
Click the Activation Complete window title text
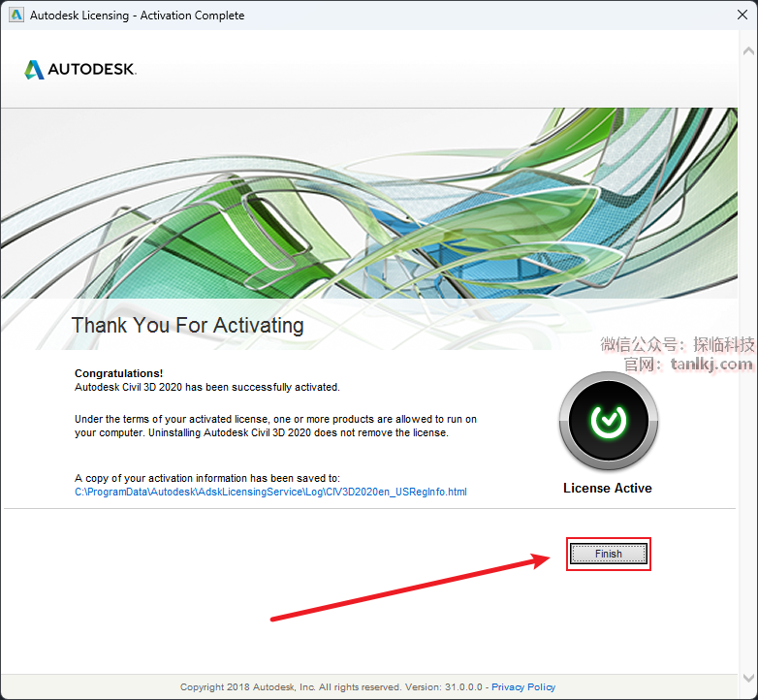point(137,16)
